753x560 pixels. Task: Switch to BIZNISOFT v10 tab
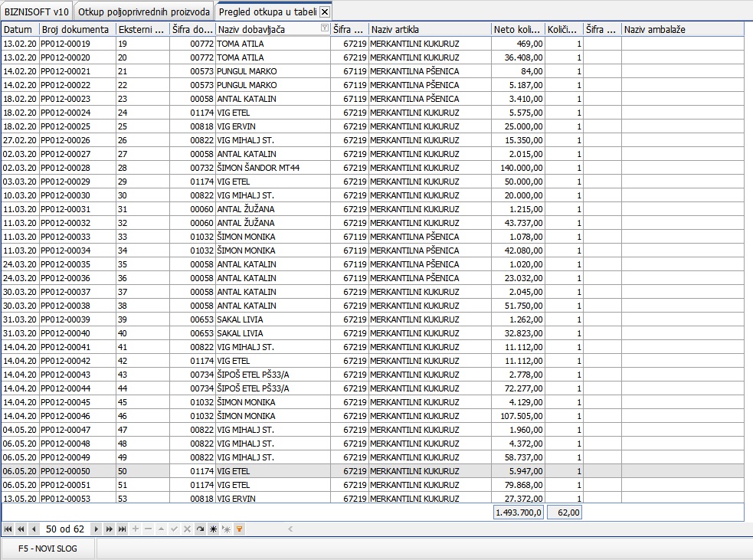tap(37, 11)
